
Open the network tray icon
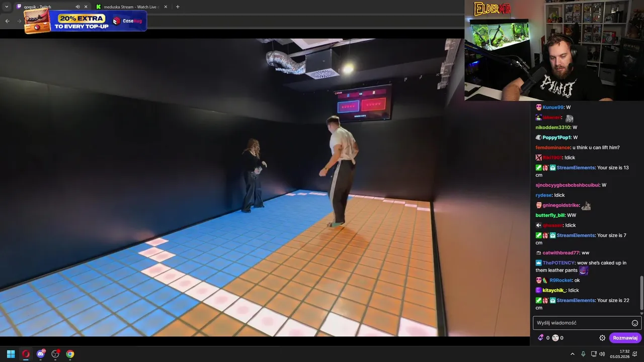click(594, 354)
